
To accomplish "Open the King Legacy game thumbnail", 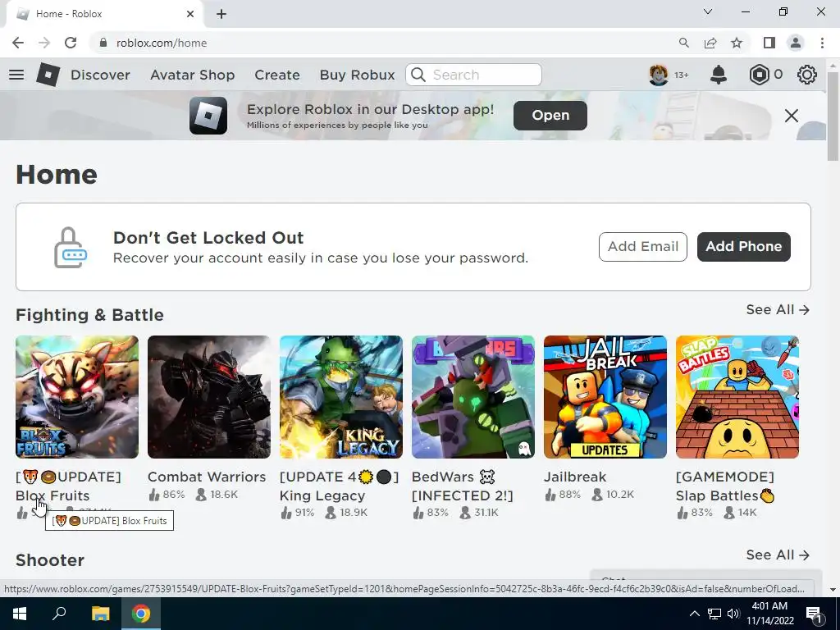I will 340,397.
